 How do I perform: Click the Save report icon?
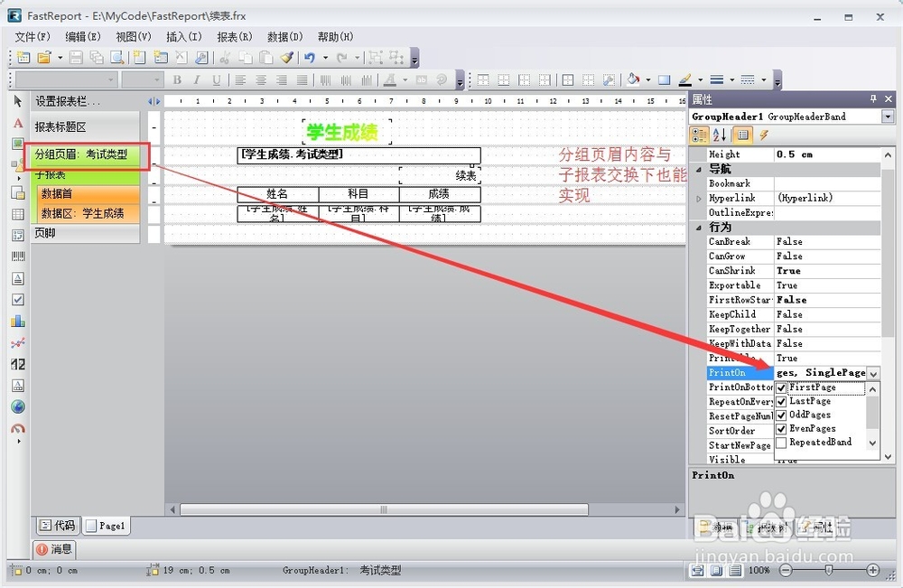(76, 57)
